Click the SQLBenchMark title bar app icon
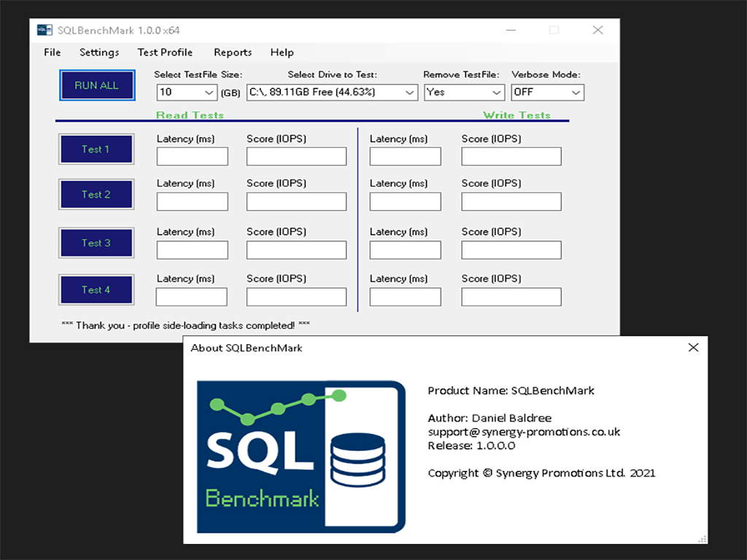The image size is (747, 560). [44, 31]
